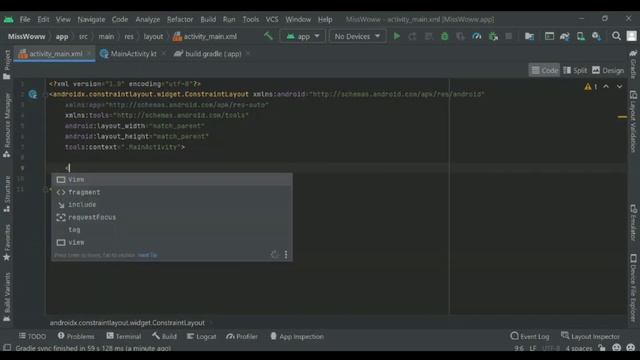This screenshot has height=360, width=640.
Task: Go to previous highlighted error arrow
Action: 606,87
